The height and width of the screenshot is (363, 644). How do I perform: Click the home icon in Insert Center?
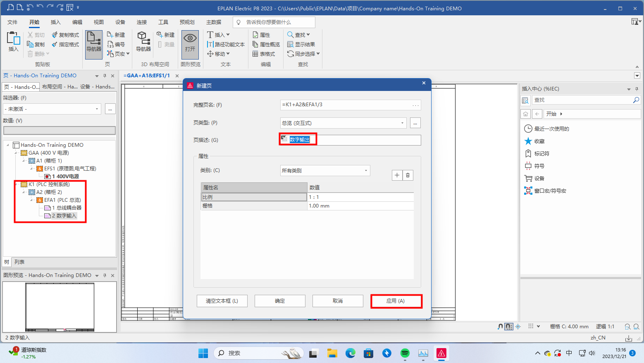(525, 114)
